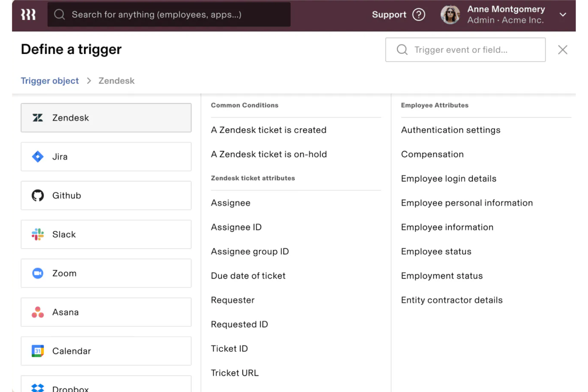The image size is (588, 392).
Task: Select the Asana integration icon
Action: 37,312
